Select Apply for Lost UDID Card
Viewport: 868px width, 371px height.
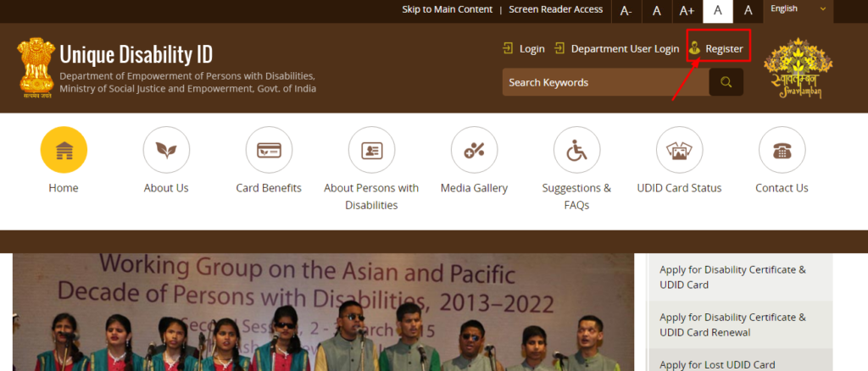[740, 361]
